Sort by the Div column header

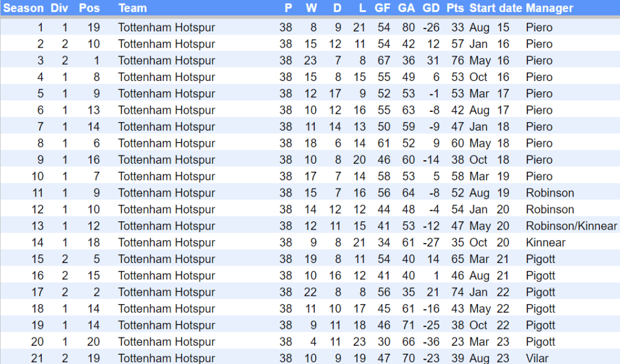(x=59, y=8)
